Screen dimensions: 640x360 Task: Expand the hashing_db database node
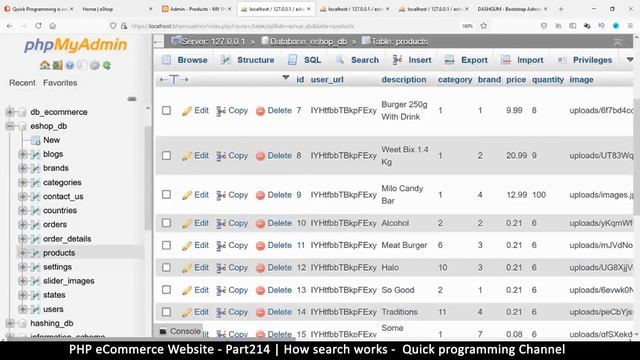(x=10, y=323)
